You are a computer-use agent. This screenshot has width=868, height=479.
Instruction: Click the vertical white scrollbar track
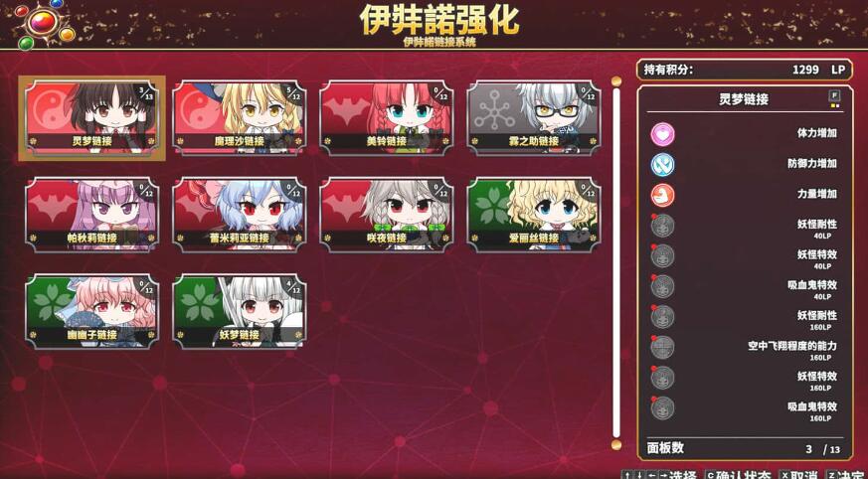(x=616, y=262)
